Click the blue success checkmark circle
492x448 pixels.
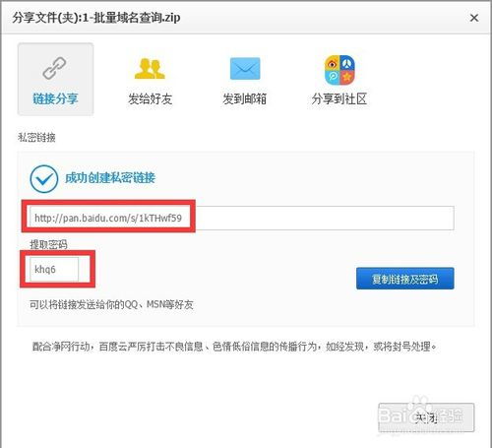(44, 179)
